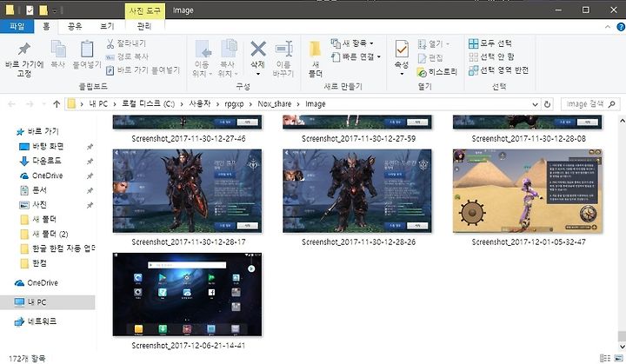Click Open (열기) in ribbon
The image size is (626, 364).
434,43
